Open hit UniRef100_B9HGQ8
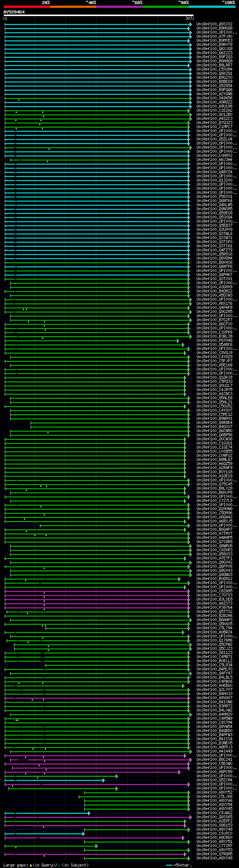 pos(214,28)
